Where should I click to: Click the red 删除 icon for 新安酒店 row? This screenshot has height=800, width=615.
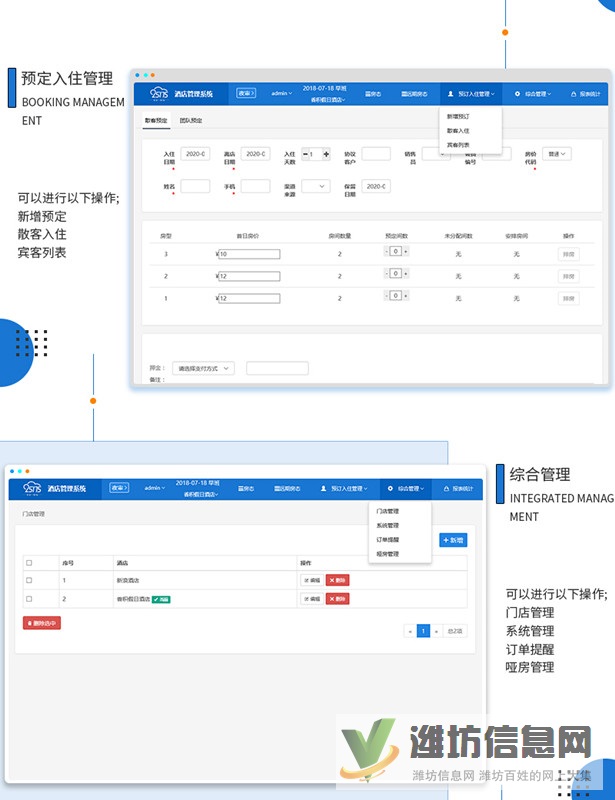tap(337, 580)
